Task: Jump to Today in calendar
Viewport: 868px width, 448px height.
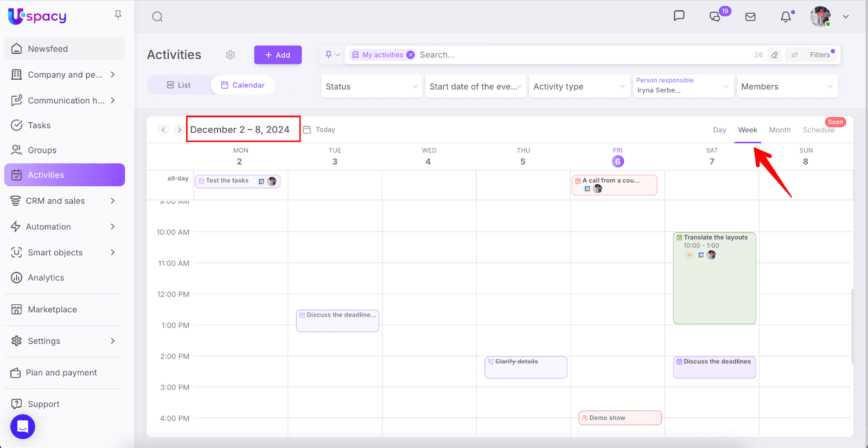Action: (x=320, y=130)
